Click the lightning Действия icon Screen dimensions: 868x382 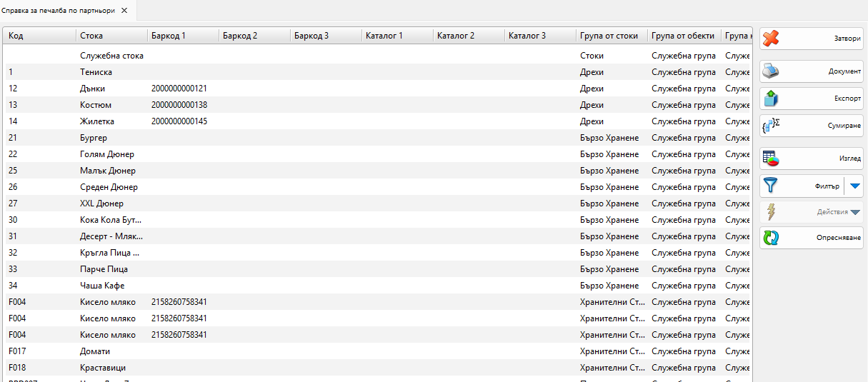coord(771,212)
